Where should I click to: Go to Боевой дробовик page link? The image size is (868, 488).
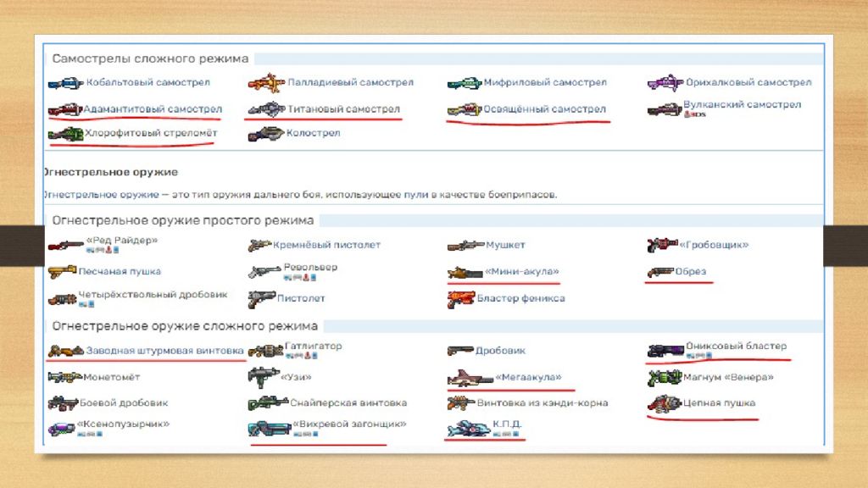(x=124, y=402)
